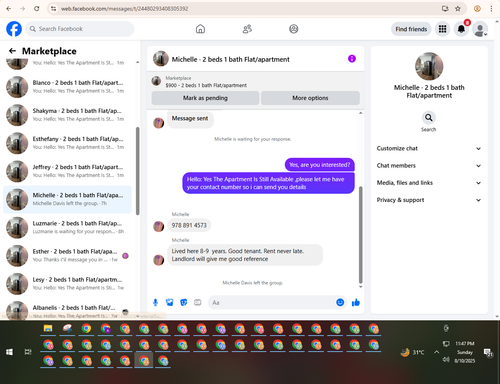
Task: Open Esther conversation in the list
Action: pos(68,255)
